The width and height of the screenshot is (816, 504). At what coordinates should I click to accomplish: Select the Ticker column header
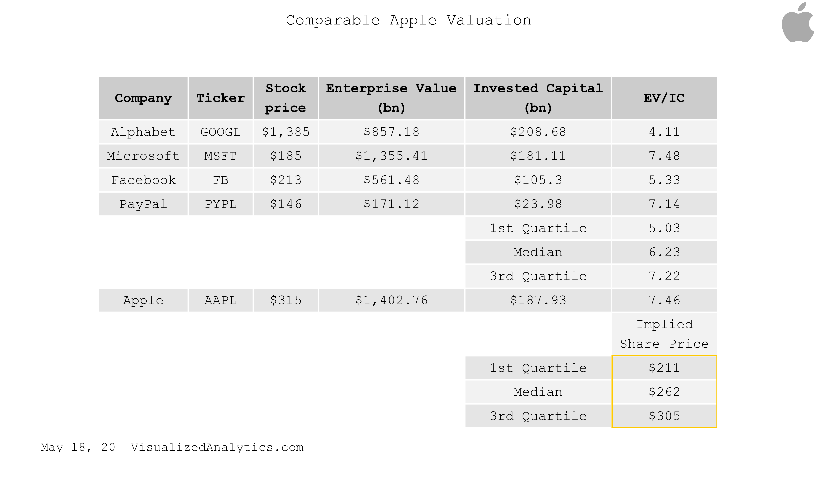pyautogui.click(x=220, y=98)
